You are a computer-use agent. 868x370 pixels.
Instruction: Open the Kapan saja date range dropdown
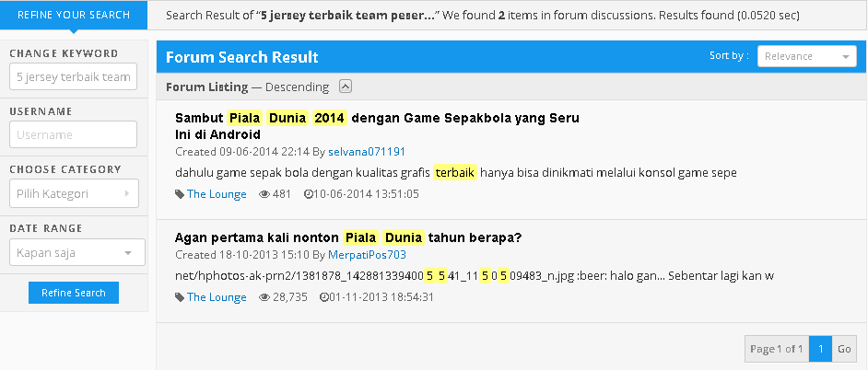coord(77,252)
